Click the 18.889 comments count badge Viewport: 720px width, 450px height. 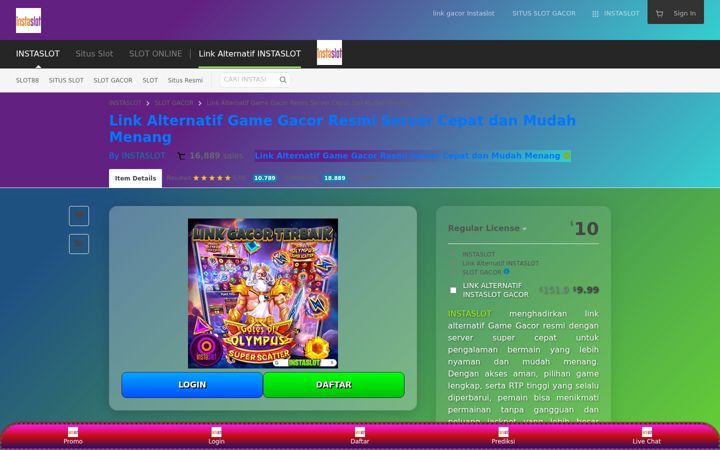click(x=334, y=178)
